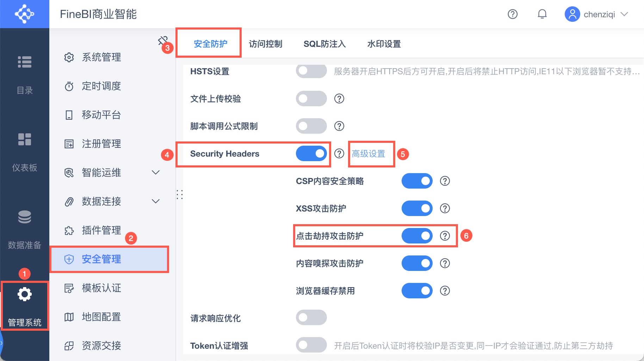Viewport: 644px width, 361px height.
Task: Turn on HSTS设置
Action: click(x=311, y=71)
